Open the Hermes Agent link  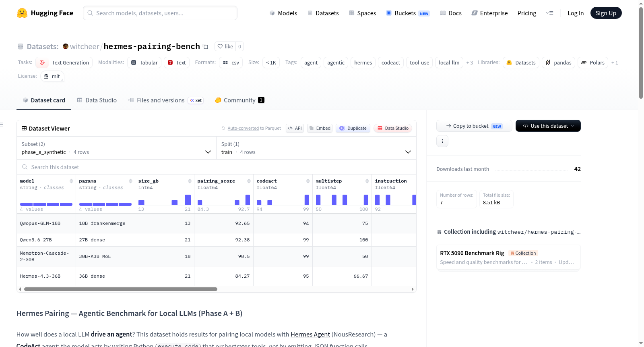coord(310,335)
